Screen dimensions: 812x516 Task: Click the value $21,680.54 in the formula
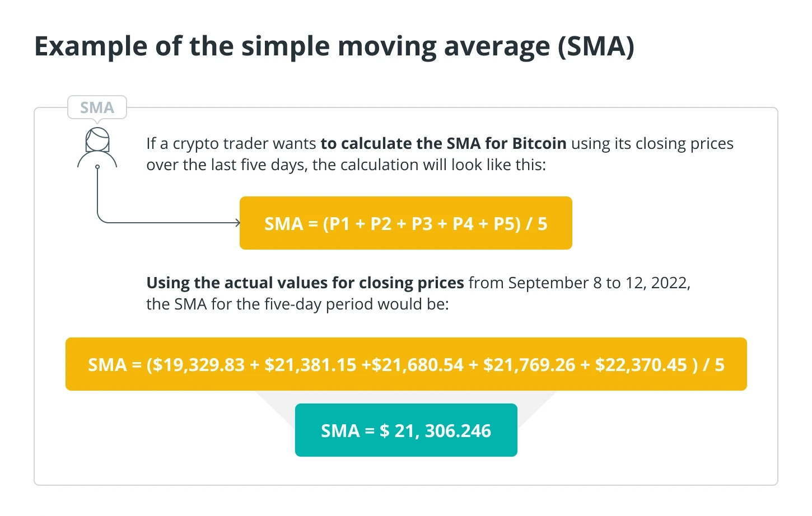coord(418,365)
